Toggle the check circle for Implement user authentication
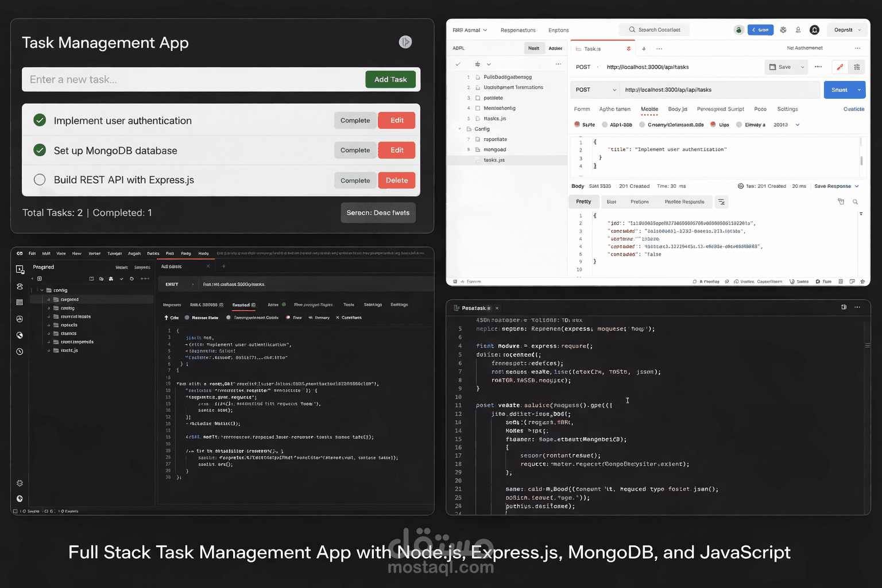The image size is (882, 588). pyautogui.click(x=40, y=120)
